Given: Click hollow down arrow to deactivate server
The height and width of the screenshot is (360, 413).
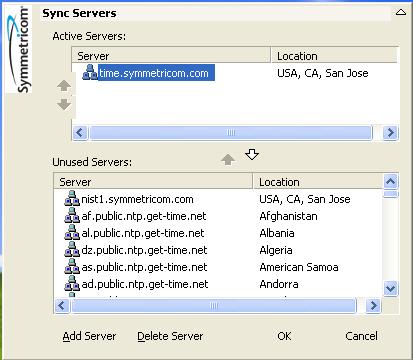Looking at the screenshot, I should tap(252, 154).
